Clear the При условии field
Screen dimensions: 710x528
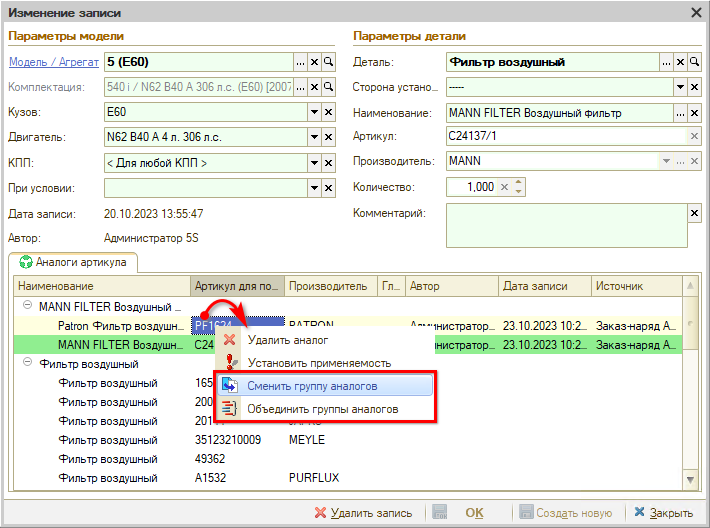point(328,188)
